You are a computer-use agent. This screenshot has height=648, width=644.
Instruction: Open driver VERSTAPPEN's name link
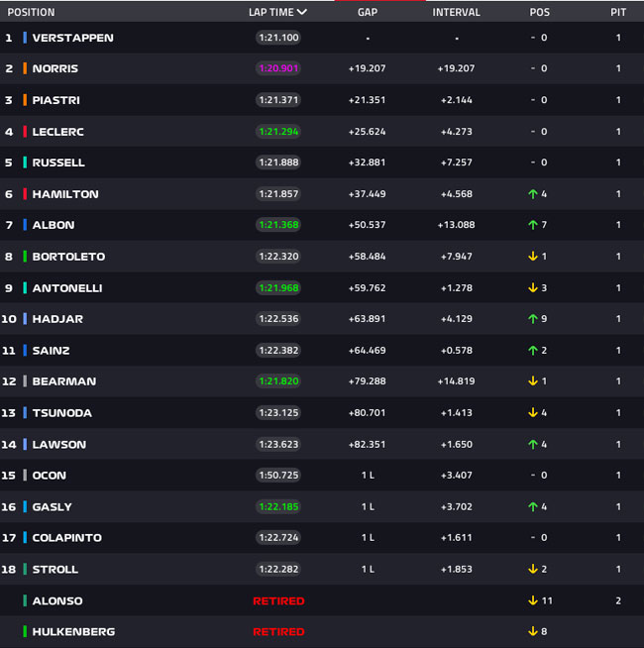click(x=72, y=38)
